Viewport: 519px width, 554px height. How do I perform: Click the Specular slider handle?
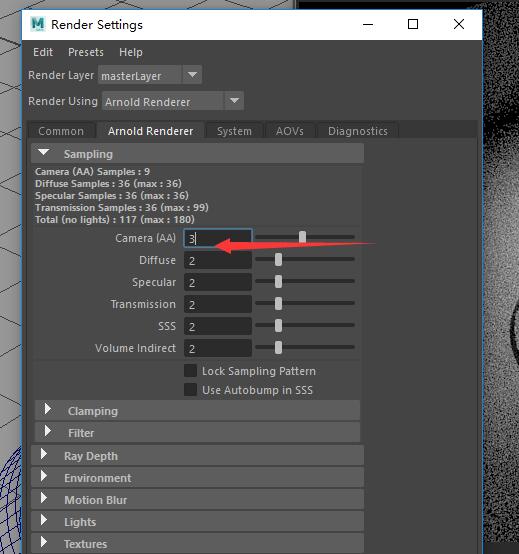point(278,282)
